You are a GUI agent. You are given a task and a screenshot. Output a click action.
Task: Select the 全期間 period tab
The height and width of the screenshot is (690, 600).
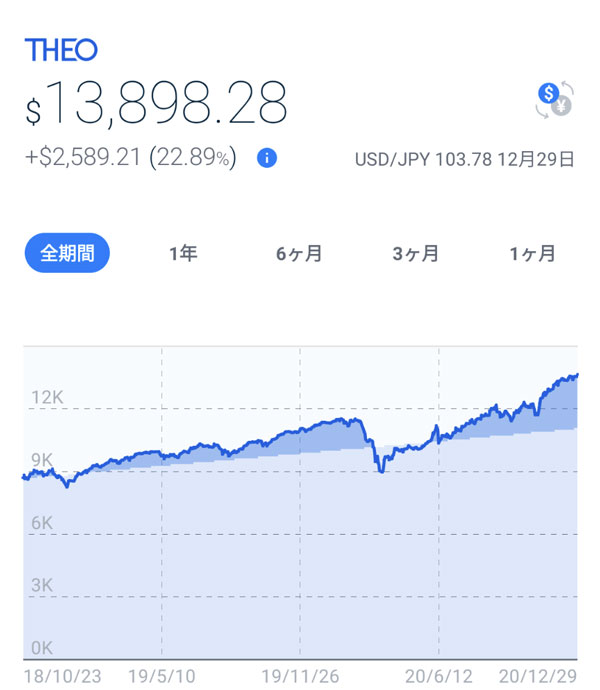(67, 254)
